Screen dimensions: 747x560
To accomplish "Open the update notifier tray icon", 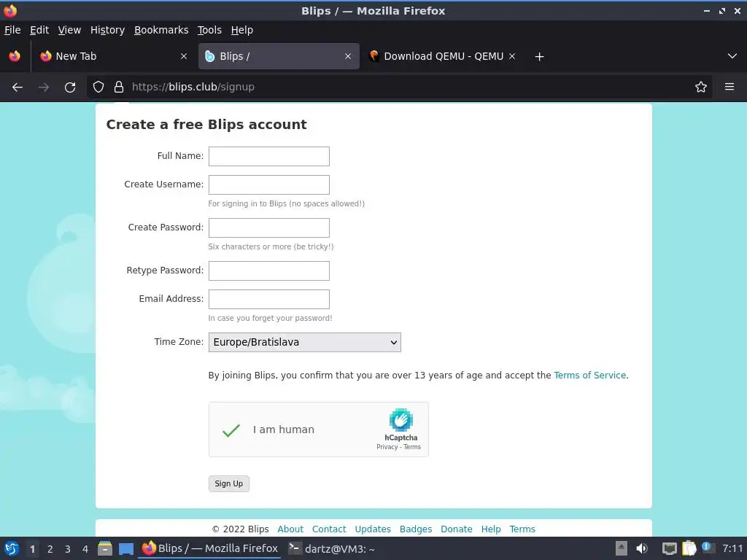I will (708, 548).
